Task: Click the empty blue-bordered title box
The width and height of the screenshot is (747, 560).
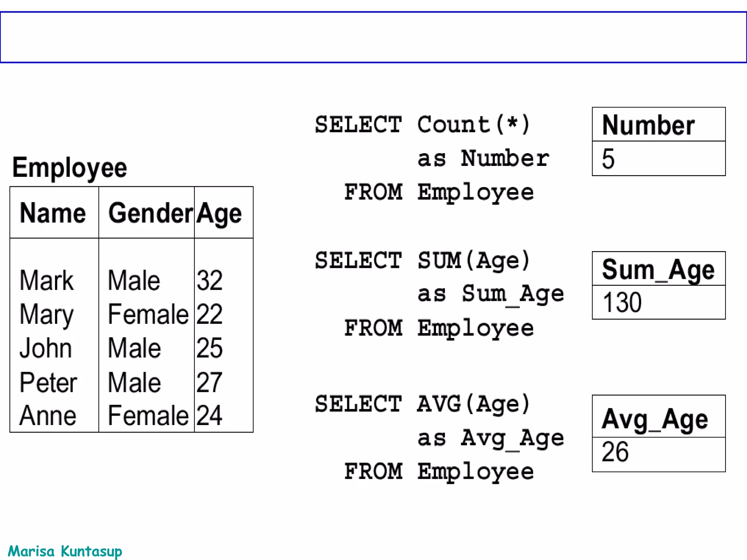Action: pos(373,37)
